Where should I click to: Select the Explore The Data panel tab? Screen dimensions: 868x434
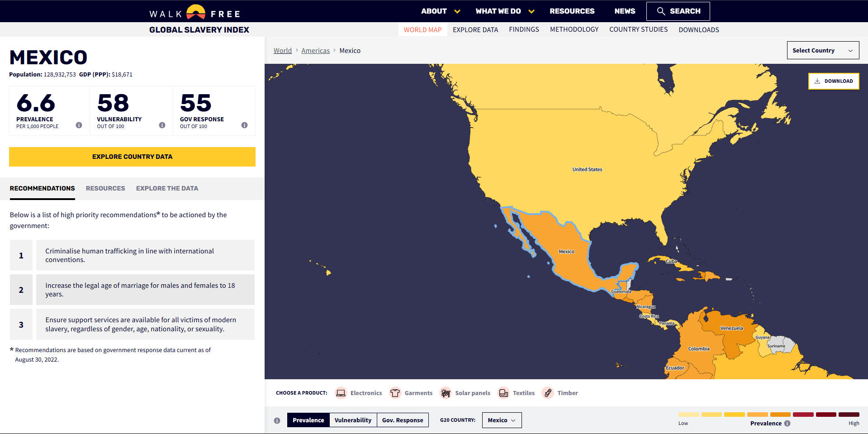click(x=167, y=188)
